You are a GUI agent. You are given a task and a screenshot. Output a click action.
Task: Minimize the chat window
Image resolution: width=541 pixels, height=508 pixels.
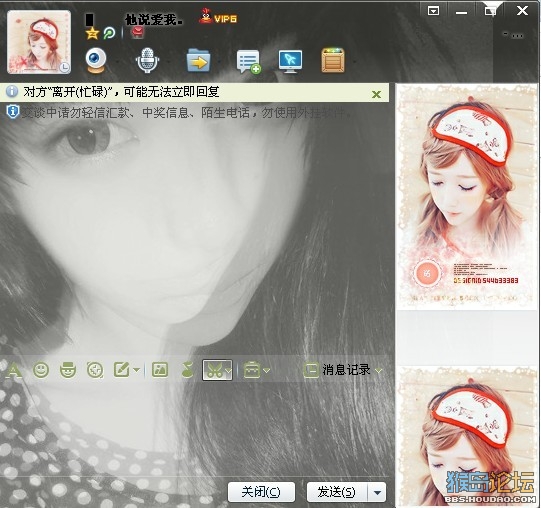461,12
